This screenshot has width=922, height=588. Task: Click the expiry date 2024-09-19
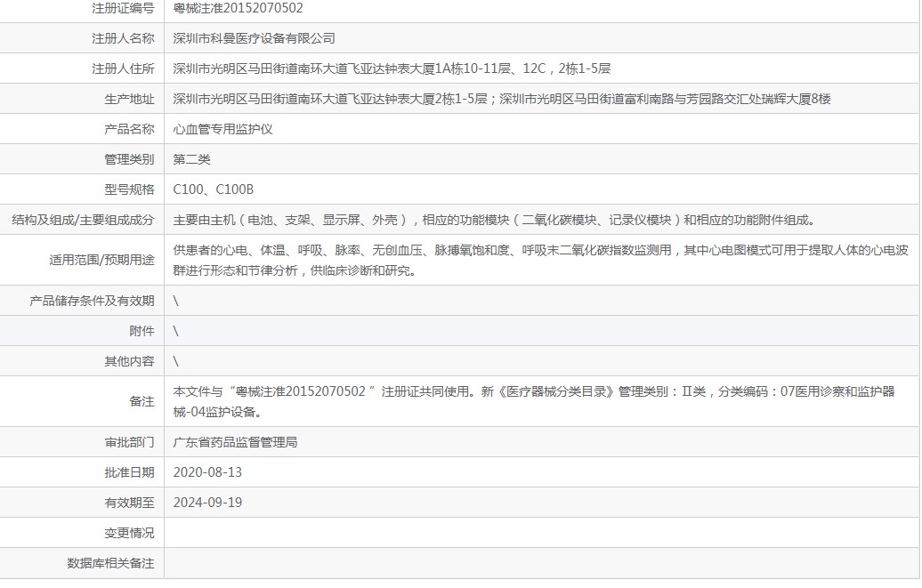[x=207, y=503]
